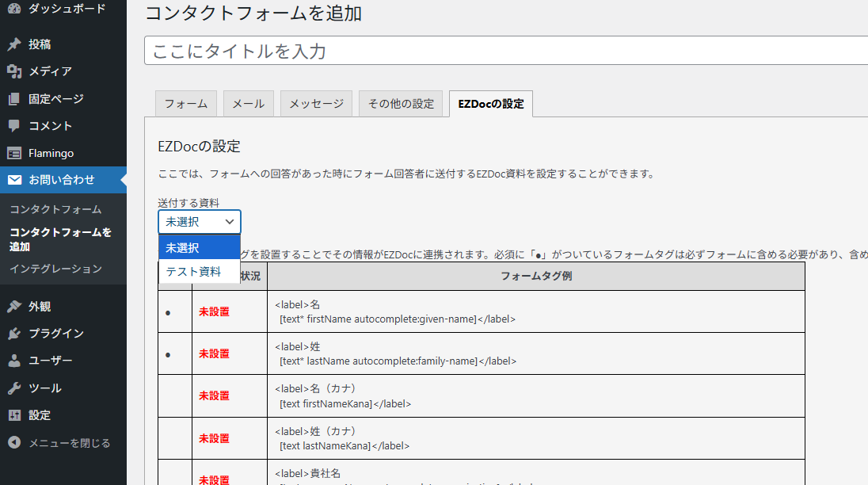Screen dimensions: 868x485
Task: Switch to the メール tab
Action: (x=248, y=103)
